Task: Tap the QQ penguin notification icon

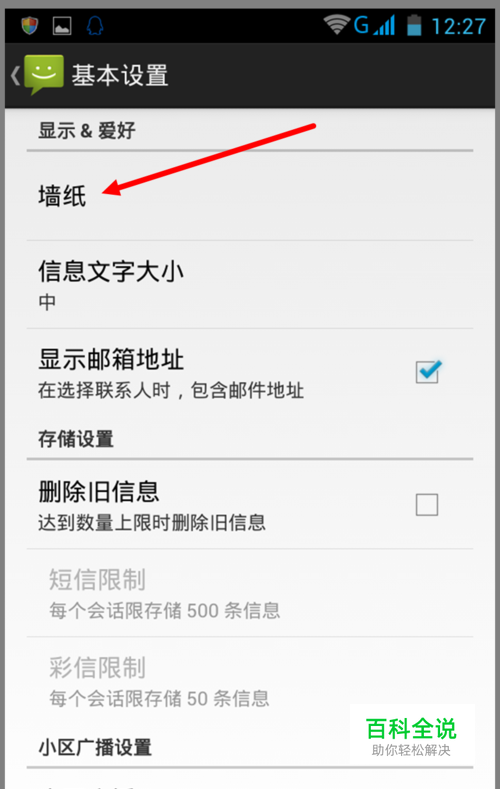Action: tap(95, 25)
